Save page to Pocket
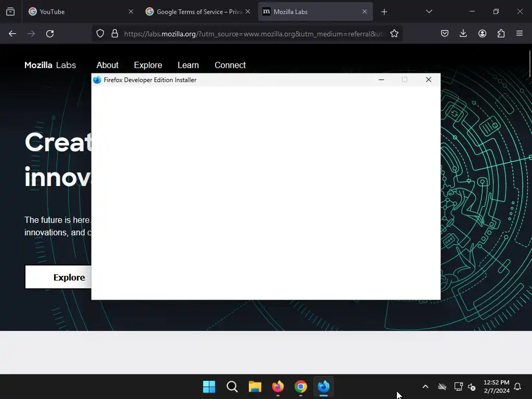Screen dimensions: 532x399 [445, 33]
